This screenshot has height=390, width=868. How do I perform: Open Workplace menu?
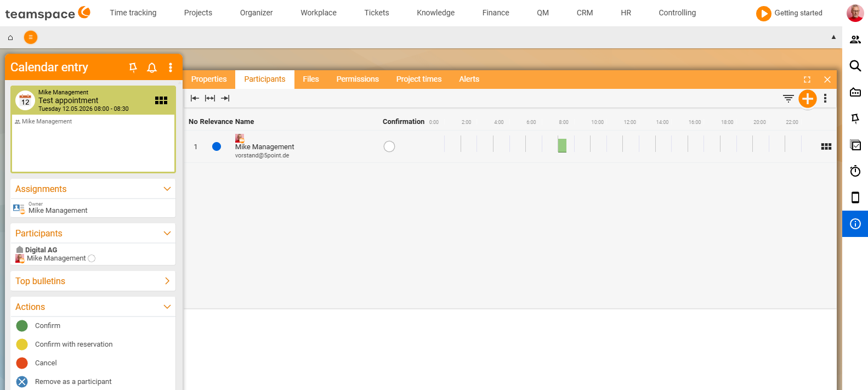coord(319,13)
